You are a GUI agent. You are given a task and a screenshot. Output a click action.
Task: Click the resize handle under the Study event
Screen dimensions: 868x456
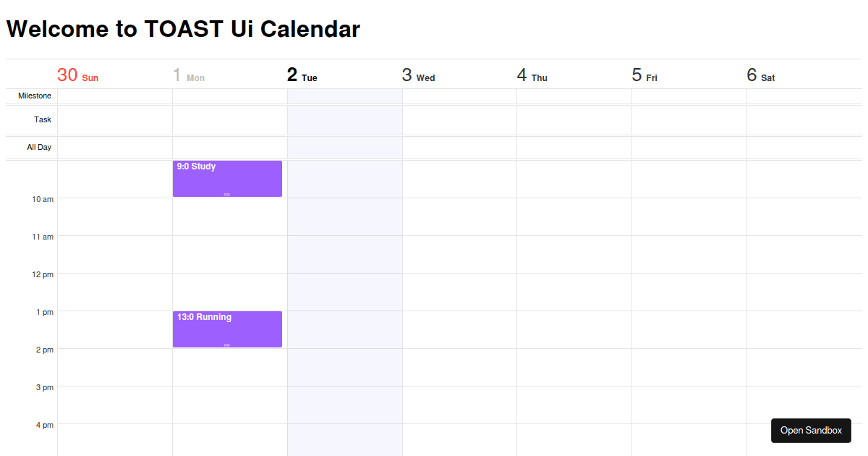[226, 194]
